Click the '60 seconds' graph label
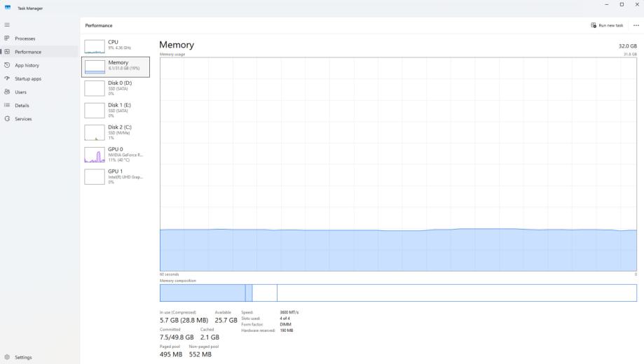The width and height of the screenshot is (644, 364). (x=169, y=274)
